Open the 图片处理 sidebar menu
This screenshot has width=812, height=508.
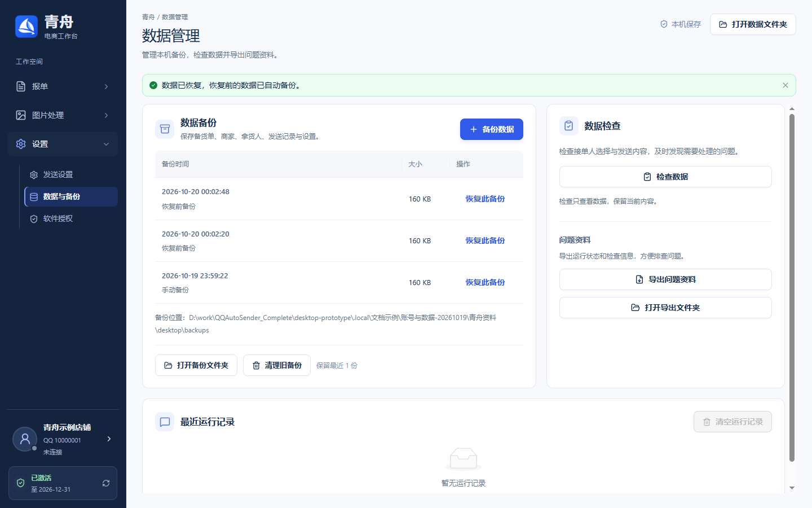(63, 115)
